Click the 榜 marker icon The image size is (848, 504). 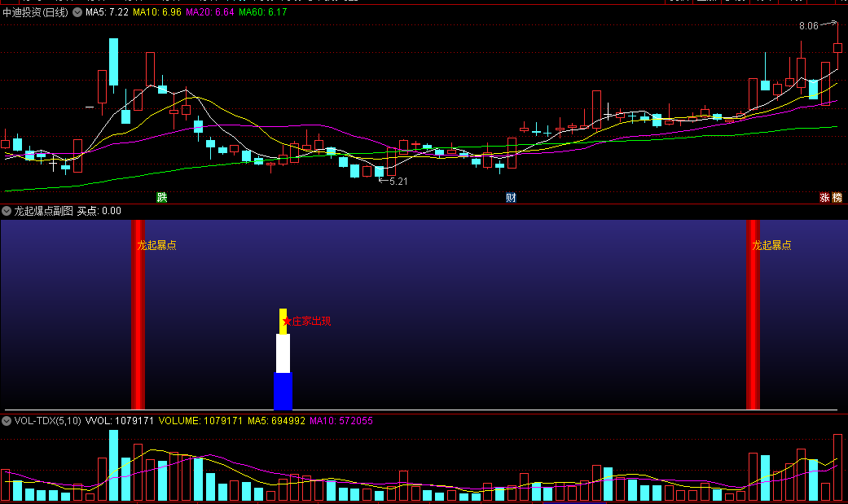(837, 197)
